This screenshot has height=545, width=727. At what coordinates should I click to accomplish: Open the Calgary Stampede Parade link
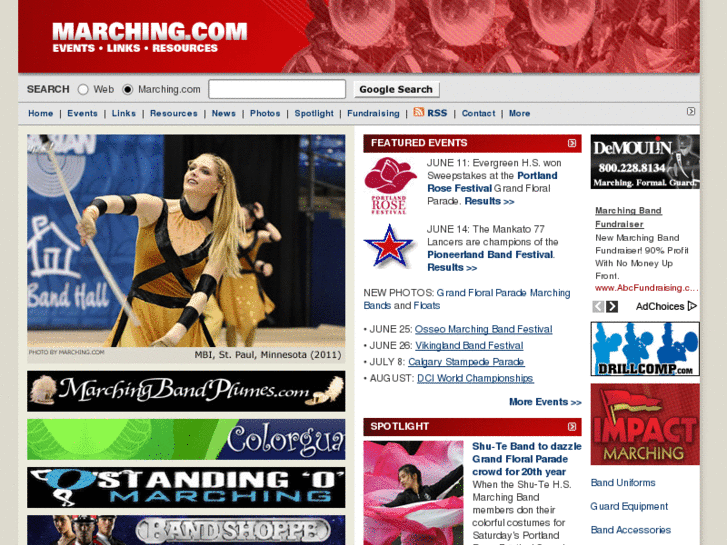pyautogui.click(x=466, y=362)
